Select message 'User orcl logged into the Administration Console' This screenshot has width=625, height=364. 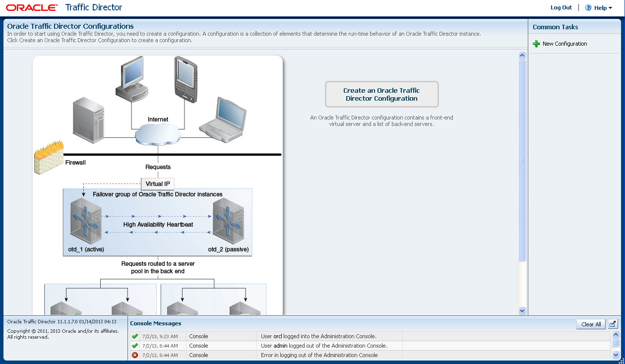pos(318,336)
